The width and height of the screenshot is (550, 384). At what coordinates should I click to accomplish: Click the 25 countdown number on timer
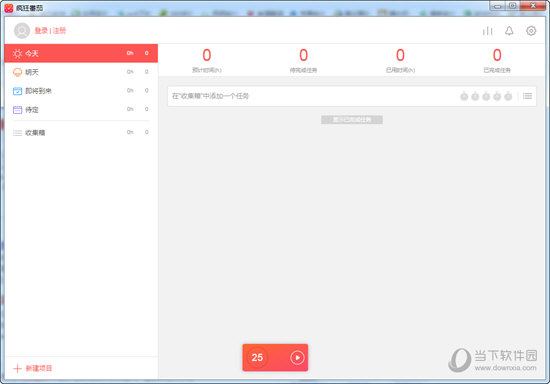[257, 357]
